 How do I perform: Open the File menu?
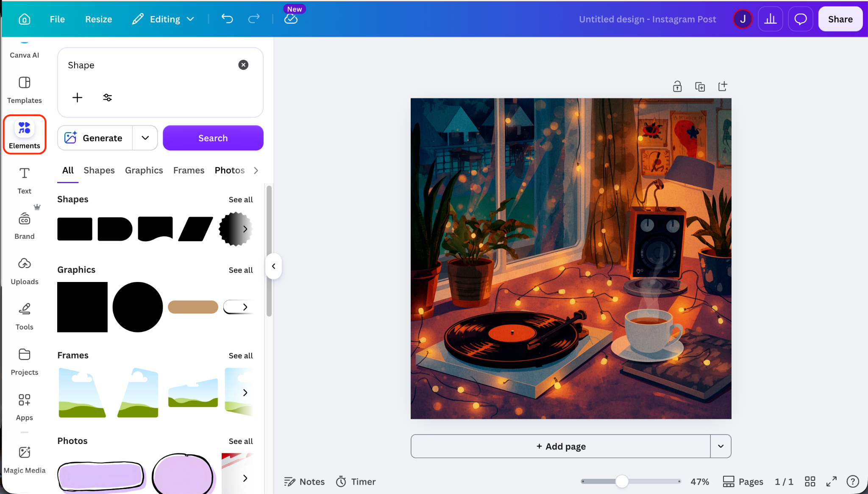(x=57, y=19)
